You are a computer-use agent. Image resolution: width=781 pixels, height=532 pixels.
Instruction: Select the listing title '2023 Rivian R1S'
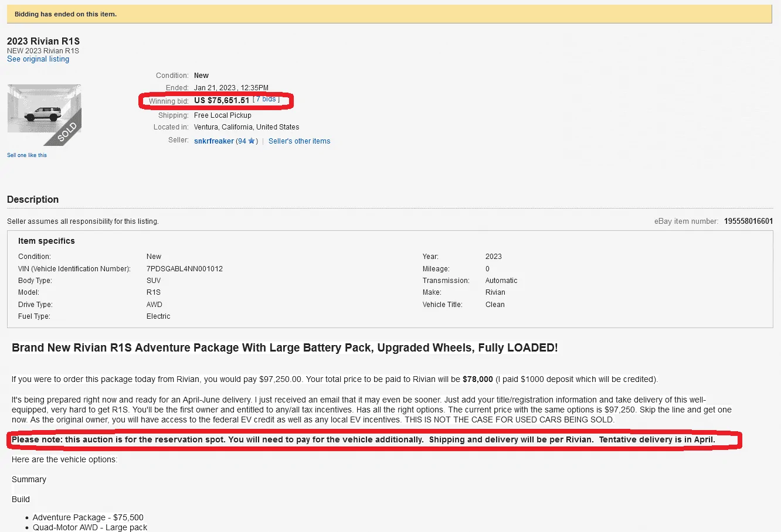(x=43, y=41)
